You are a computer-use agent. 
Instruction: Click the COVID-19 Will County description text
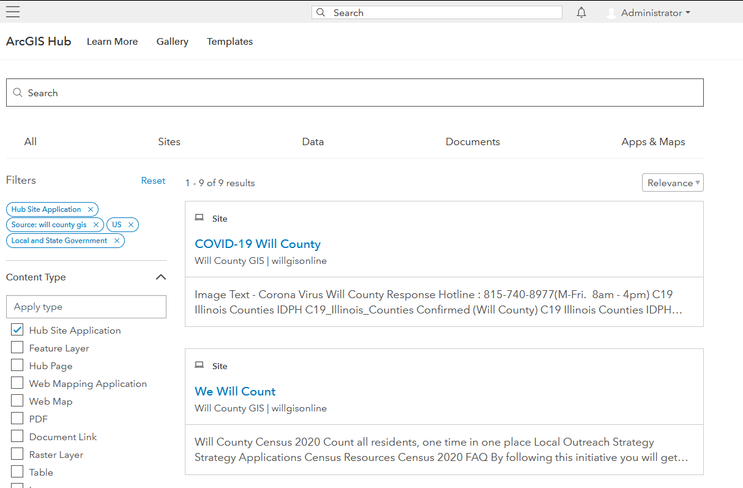click(438, 302)
